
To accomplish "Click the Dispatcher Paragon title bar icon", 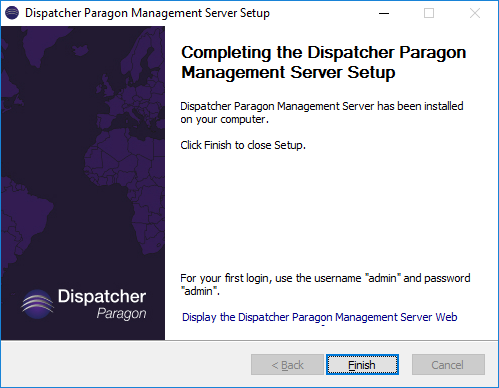I will click(x=12, y=13).
